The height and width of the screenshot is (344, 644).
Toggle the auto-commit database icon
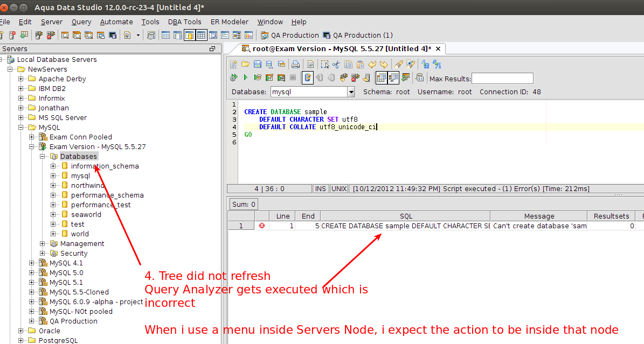(308, 78)
